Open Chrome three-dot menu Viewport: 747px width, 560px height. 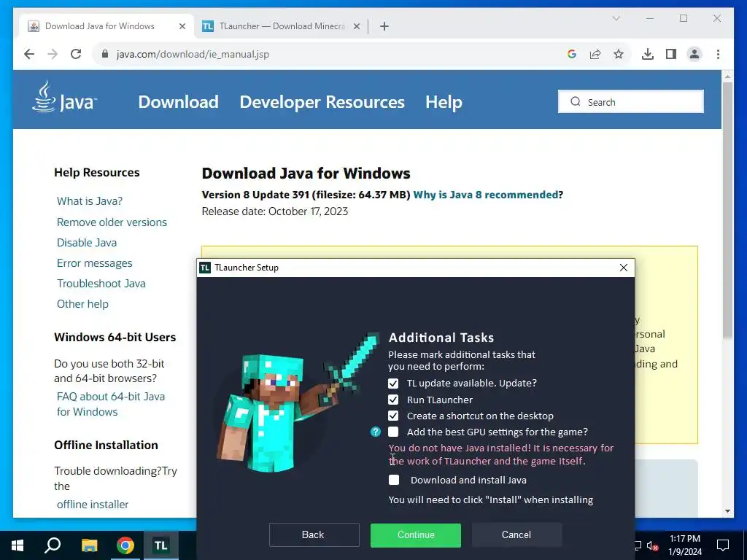coord(718,54)
